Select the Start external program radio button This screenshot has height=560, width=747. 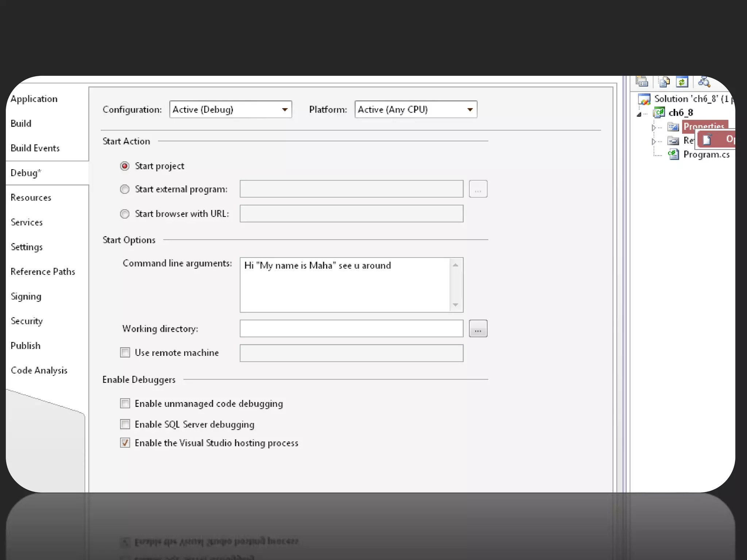[125, 189]
